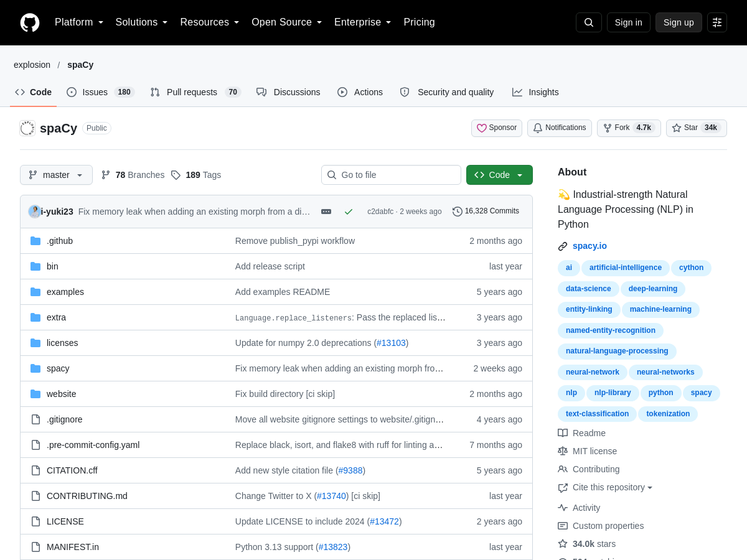Open green Code dropdown button
This screenshot has height=560, width=747.
(499, 175)
